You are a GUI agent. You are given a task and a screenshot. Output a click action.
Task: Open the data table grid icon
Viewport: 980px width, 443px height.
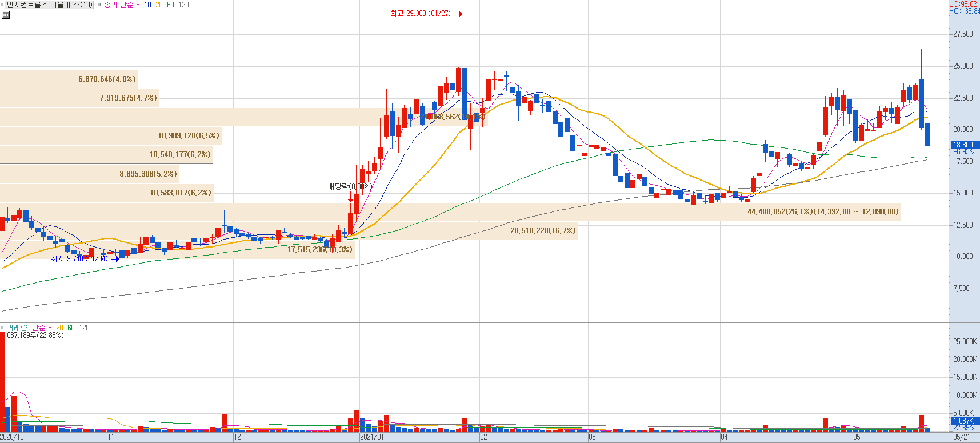coord(6,15)
